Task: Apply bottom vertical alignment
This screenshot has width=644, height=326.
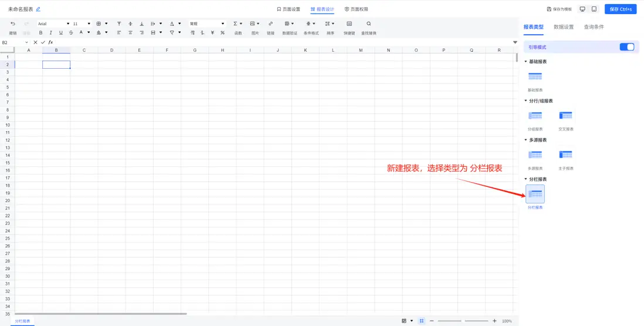Action: 142,24
